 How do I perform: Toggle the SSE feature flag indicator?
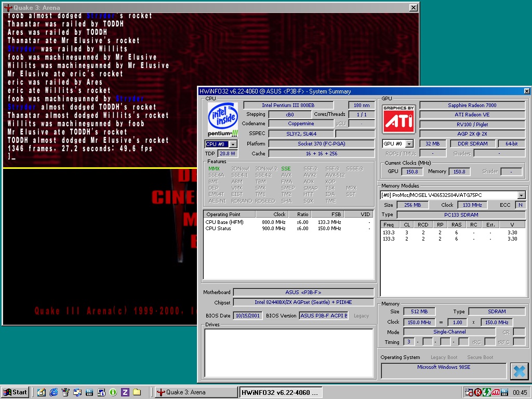[287, 168]
